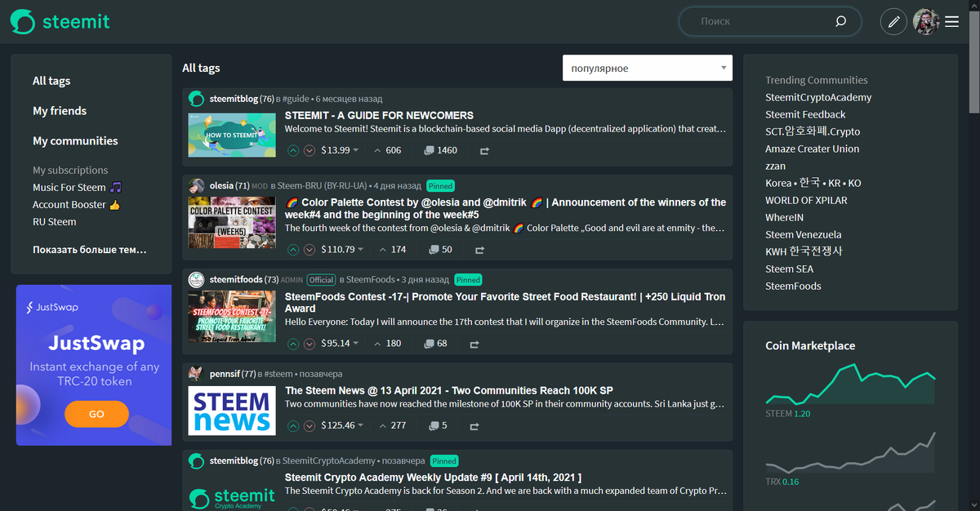Image resolution: width=980 pixels, height=511 pixels.
Task: Upvote The Steem News post
Action: tap(293, 425)
